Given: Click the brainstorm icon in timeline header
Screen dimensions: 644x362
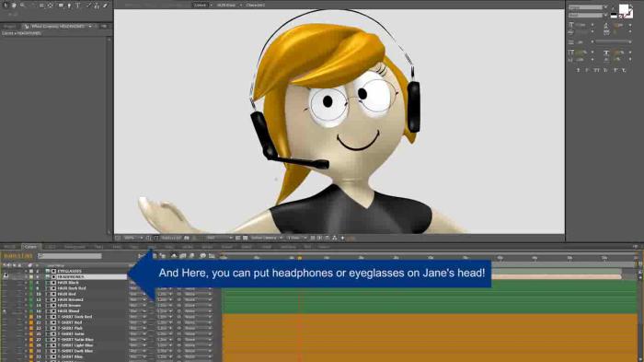Looking at the screenshot, I should click(x=202, y=256).
